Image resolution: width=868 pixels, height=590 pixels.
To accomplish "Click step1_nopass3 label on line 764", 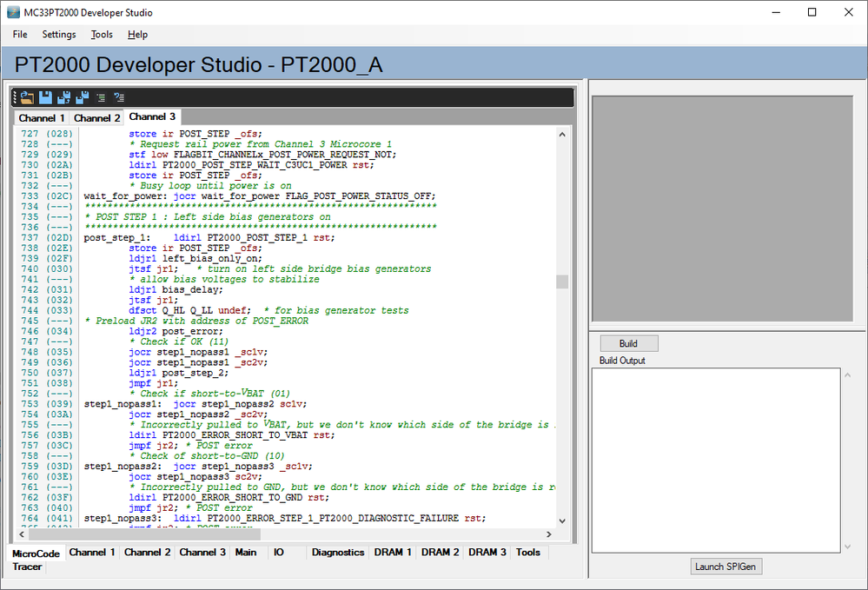I will coord(123,519).
